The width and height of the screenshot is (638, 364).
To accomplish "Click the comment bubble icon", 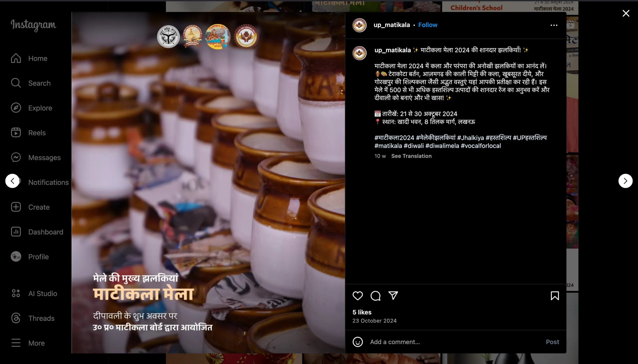I will 375,296.
